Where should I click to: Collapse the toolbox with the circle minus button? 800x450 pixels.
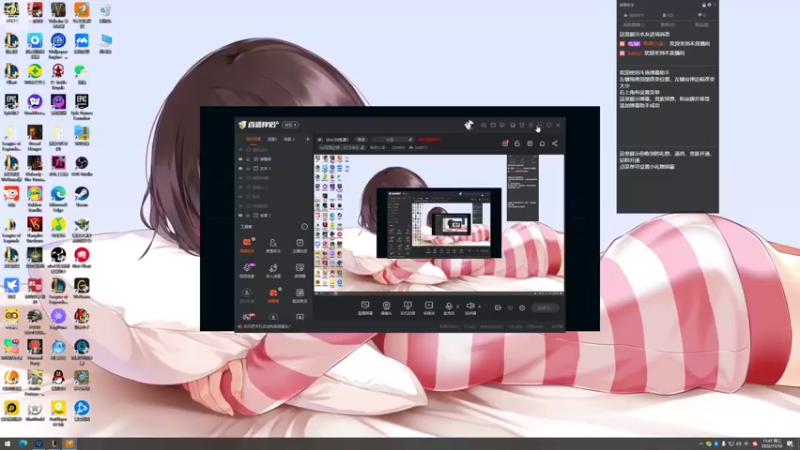[305, 227]
